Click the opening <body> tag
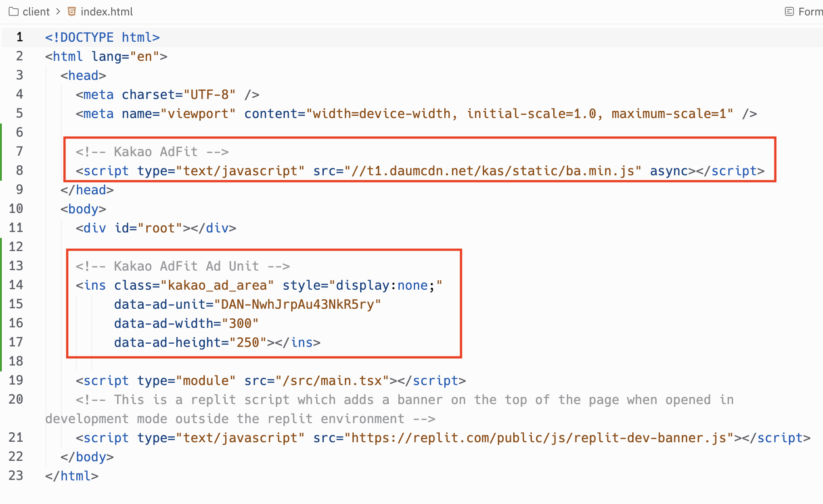This screenshot has height=504, width=823. tap(83, 209)
